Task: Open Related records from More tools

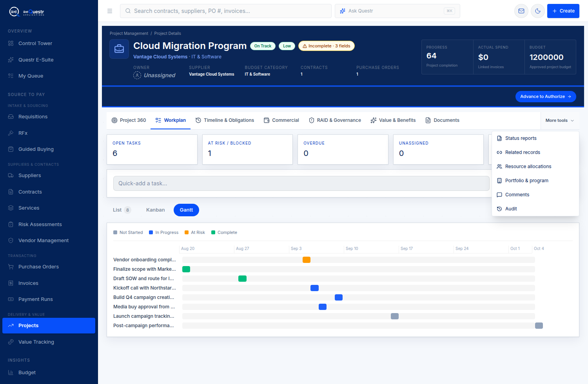Action: 535,152
